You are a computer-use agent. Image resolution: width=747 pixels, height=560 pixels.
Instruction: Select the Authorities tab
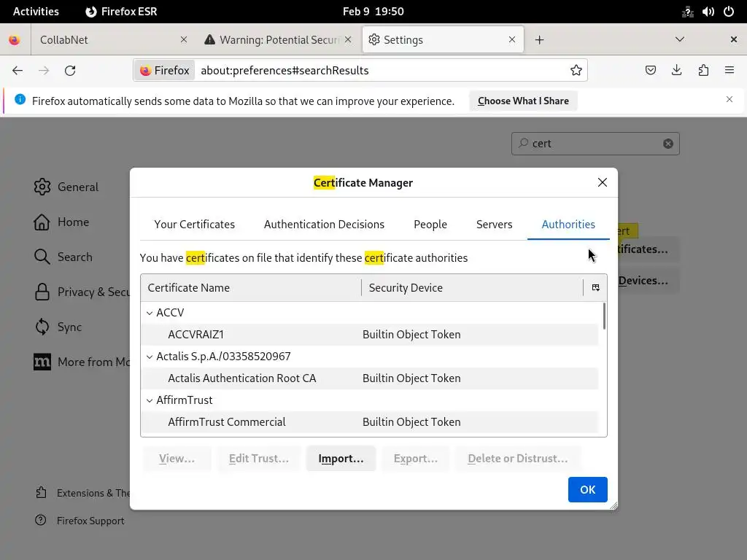568,225
